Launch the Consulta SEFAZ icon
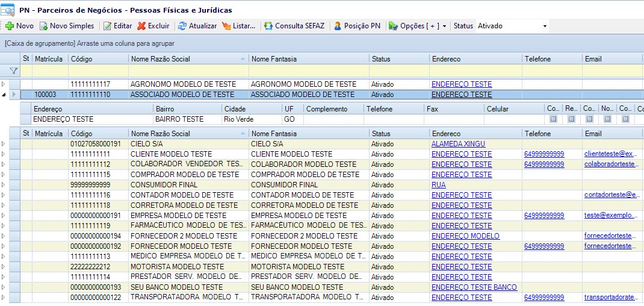The image size is (644, 306). coord(268,26)
